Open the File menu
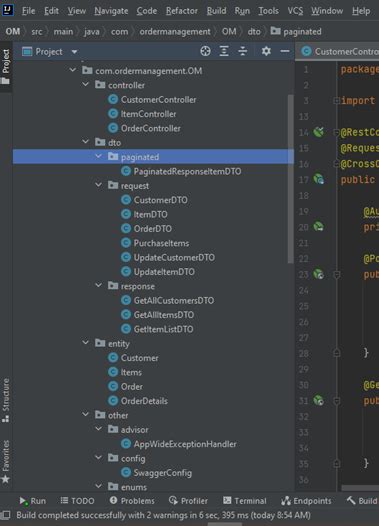 [29, 11]
